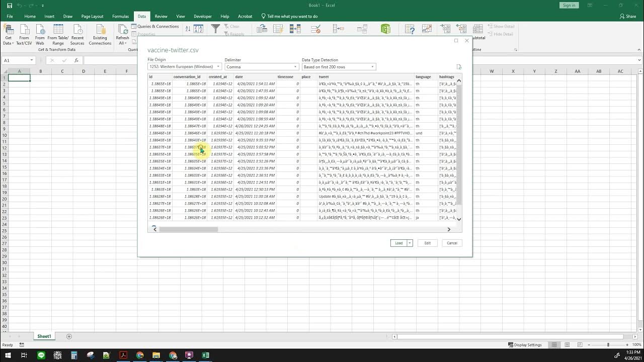Screen dimensions: 644x362
Task: Switch to the Formulas tab
Action: point(120,16)
